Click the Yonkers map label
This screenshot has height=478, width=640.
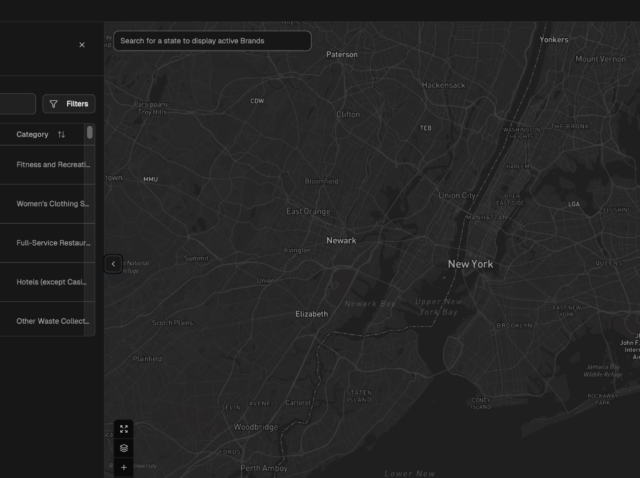point(554,40)
